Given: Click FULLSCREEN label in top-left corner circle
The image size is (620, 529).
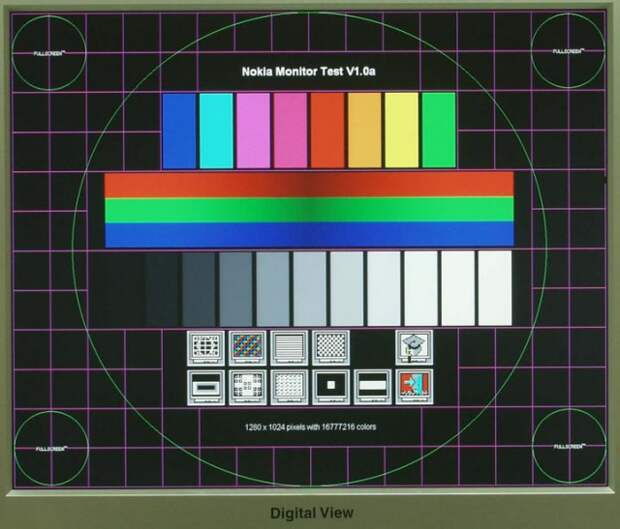Looking at the screenshot, I should point(49,53).
